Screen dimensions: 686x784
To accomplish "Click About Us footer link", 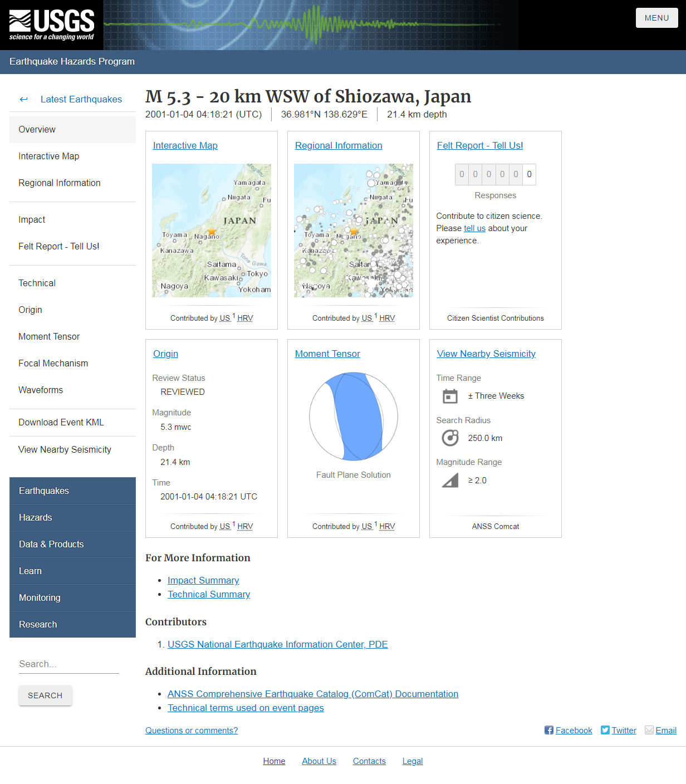I will click(x=319, y=761).
